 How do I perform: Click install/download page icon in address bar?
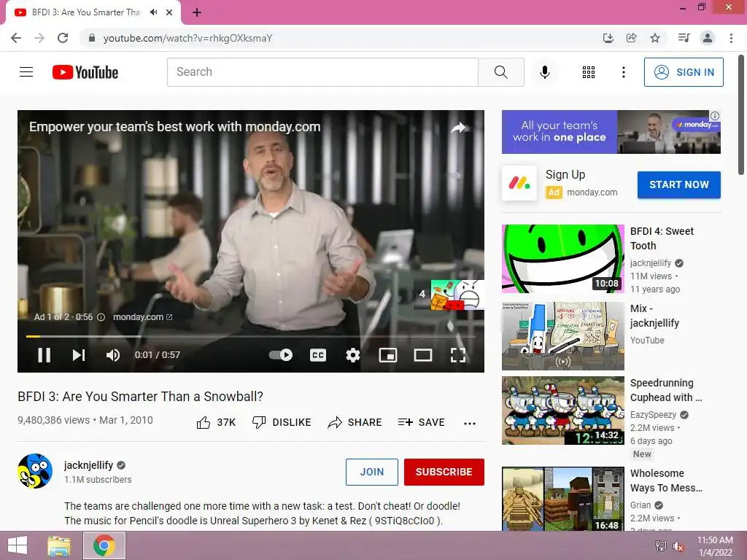pos(608,38)
